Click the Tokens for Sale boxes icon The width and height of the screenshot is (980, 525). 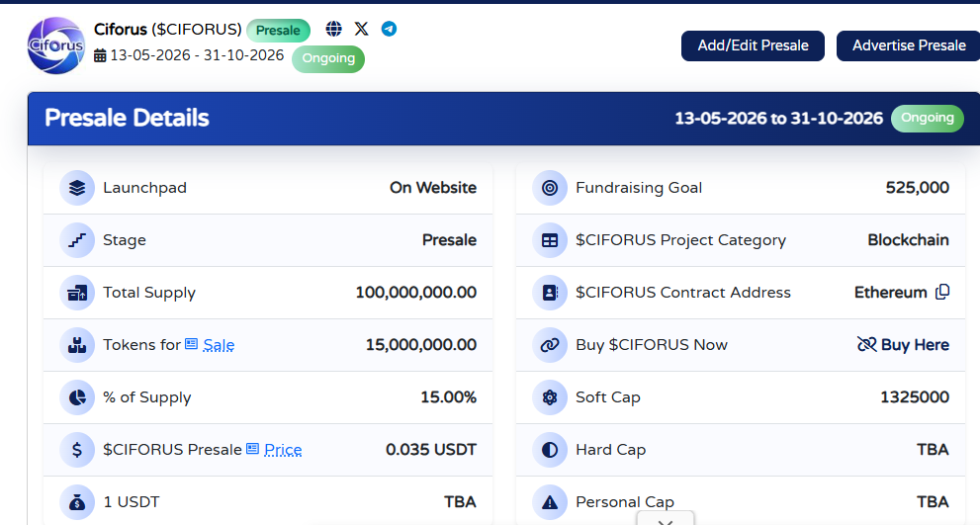[77, 345]
